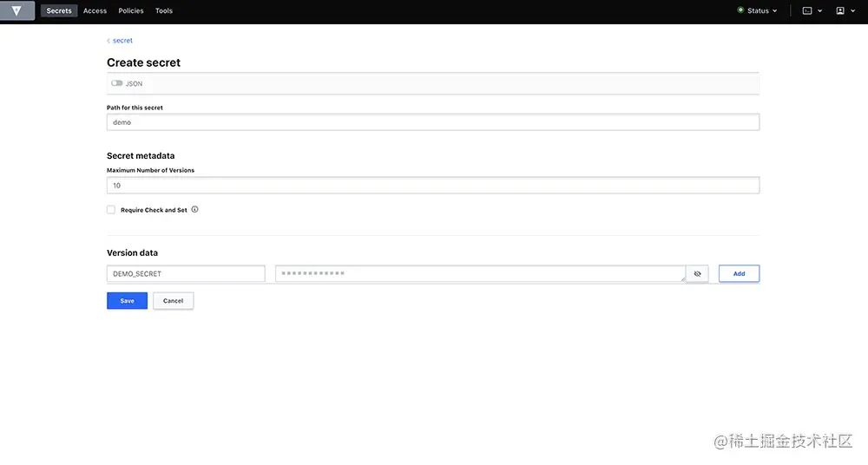Screen dimensions: 868x465
Task: Click the back chevron beside secret breadcrumb
Action: (x=108, y=41)
